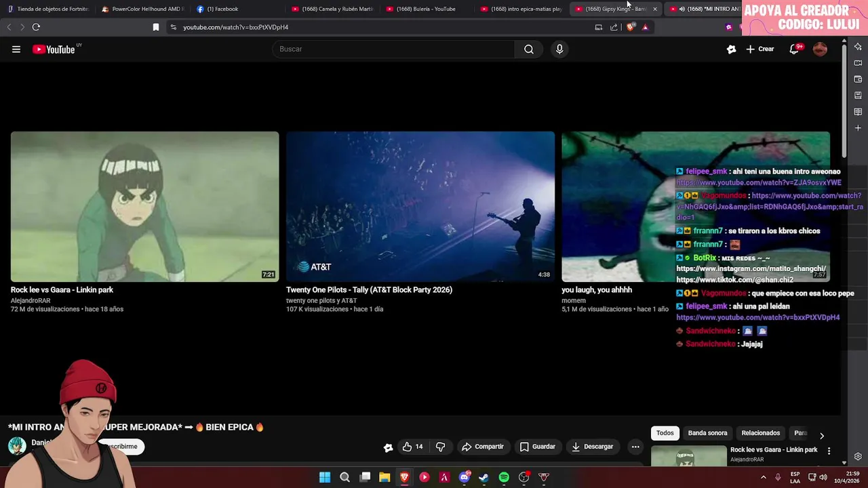Viewport: 868px width, 488px height.
Task: Click the address bar URL
Action: pyautogui.click(x=235, y=27)
